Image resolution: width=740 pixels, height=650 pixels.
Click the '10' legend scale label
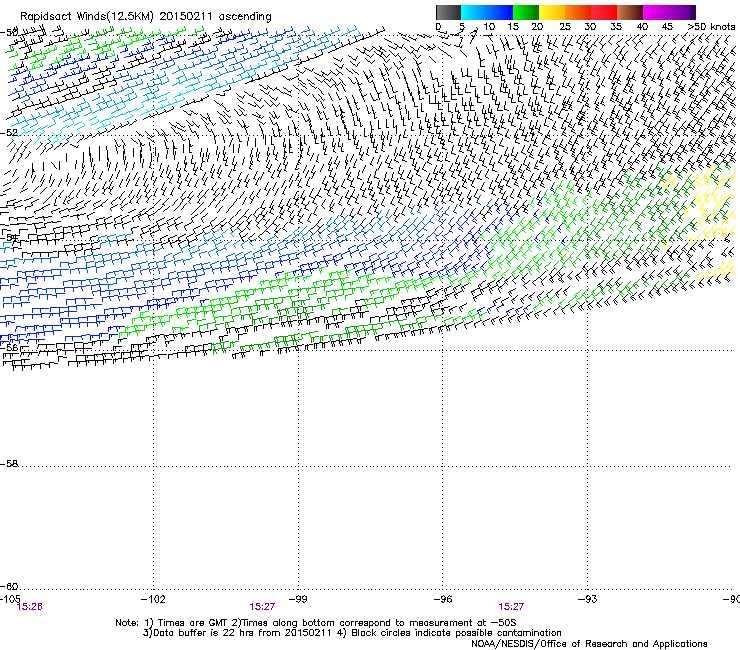(x=489, y=27)
